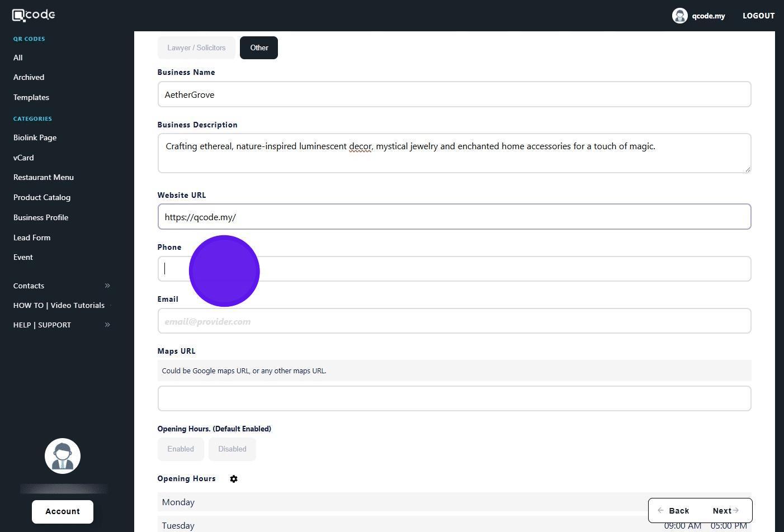Focus the Website URL field
784x532 pixels.
pyautogui.click(x=454, y=217)
